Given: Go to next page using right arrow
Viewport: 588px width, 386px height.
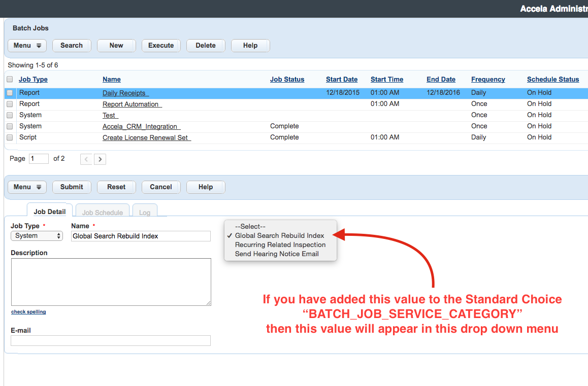Looking at the screenshot, I should (x=101, y=159).
